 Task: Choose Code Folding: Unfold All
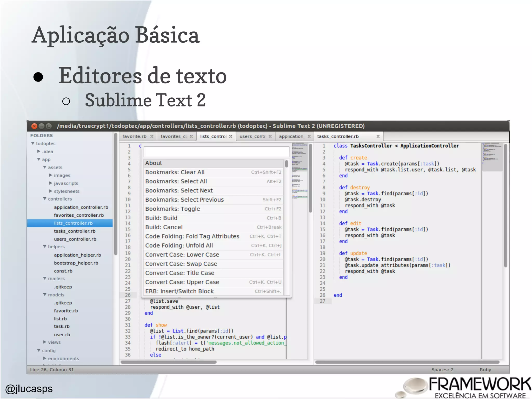coord(214,246)
